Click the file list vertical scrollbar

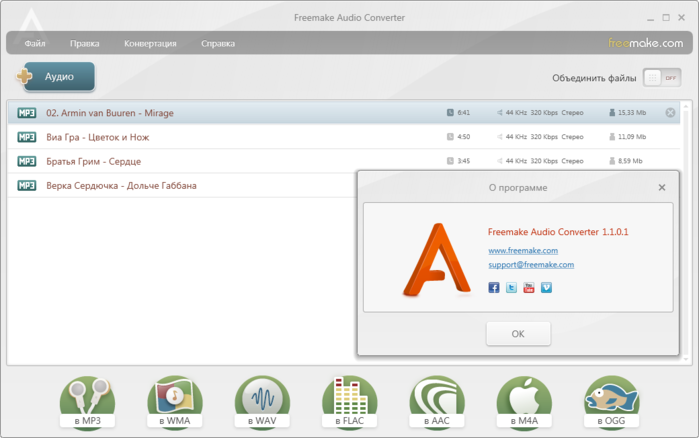click(x=686, y=232)
